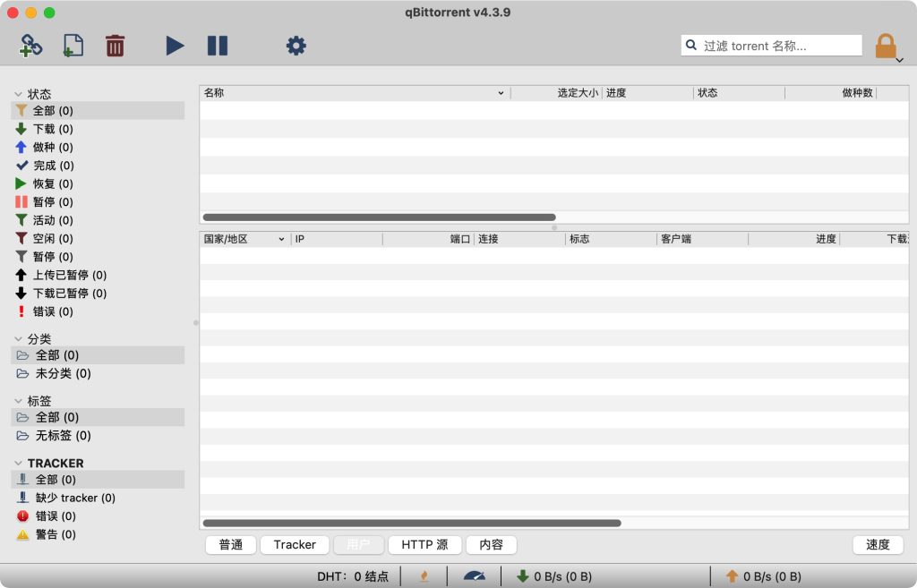The image size is (917, 588).
Task: Click the speedometer icon in status bar
Action: 474,576
